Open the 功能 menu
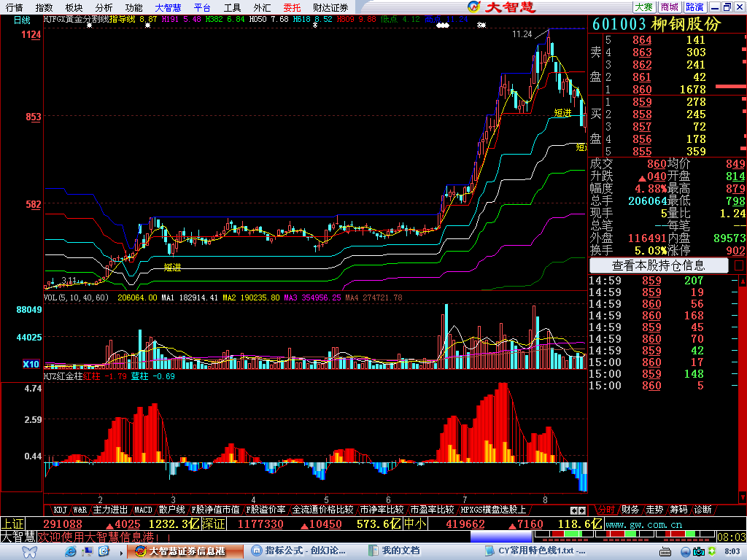The height and width of the screenshot is (560, 747). coord(134,7)
